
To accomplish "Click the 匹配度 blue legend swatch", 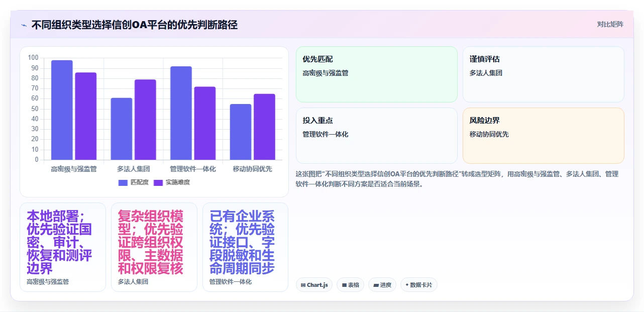I will 123,182.
